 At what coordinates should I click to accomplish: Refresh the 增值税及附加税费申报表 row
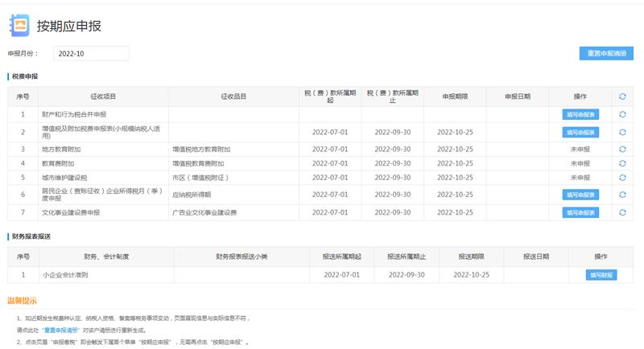tap(622, 132)
